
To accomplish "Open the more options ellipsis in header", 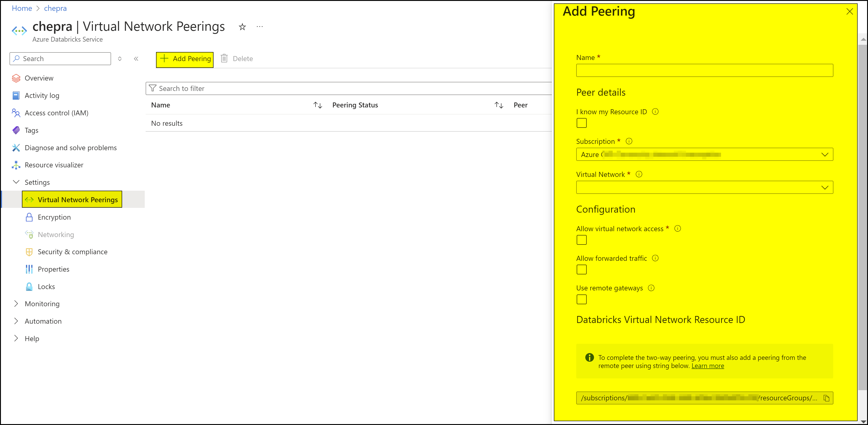I will (259, 26).
